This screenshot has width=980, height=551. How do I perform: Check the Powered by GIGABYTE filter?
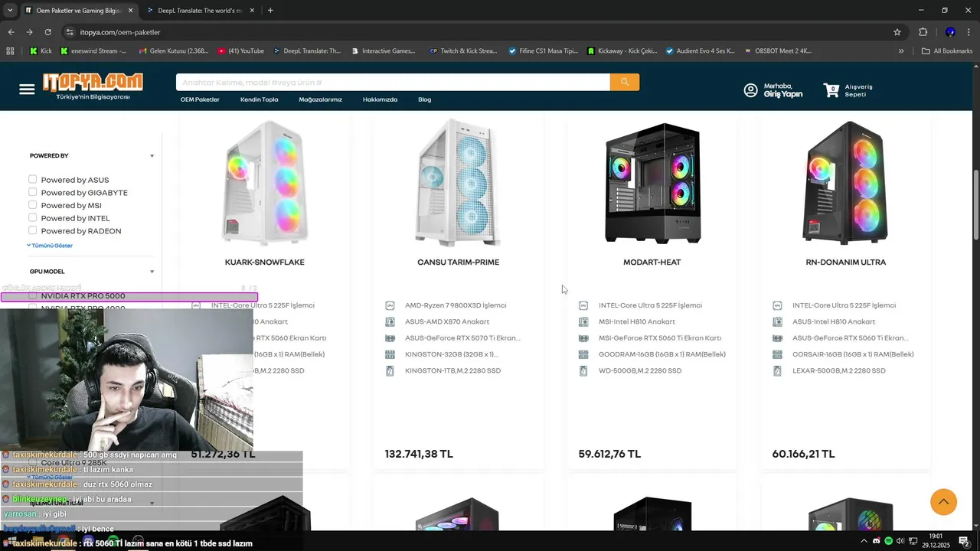(33, 192)
